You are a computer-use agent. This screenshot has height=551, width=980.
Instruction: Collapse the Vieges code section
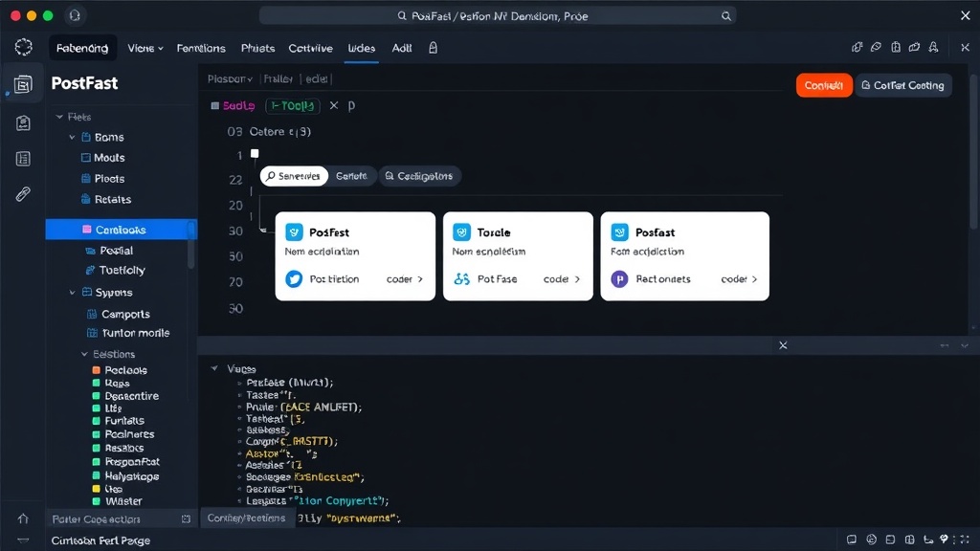[214, 368]
